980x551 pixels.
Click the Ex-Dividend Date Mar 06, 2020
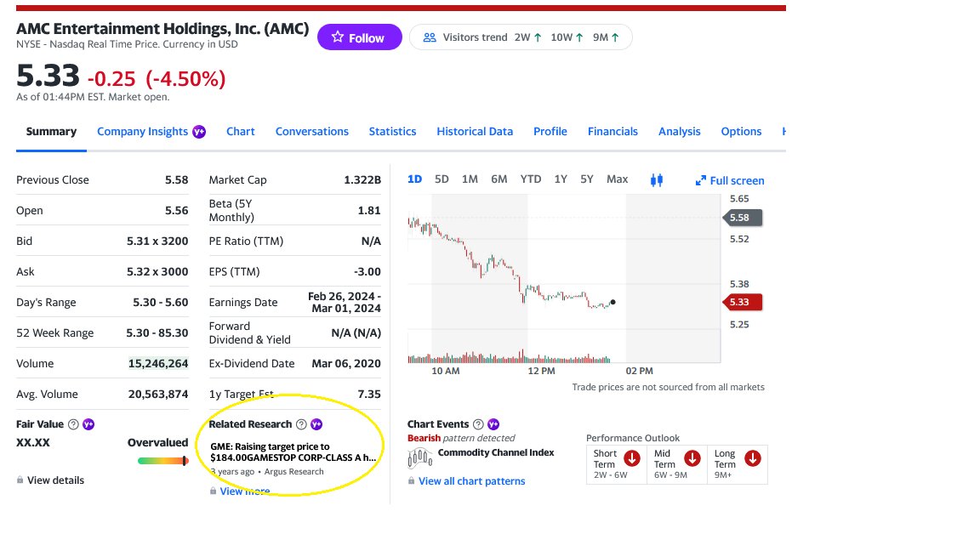[346, 364]
